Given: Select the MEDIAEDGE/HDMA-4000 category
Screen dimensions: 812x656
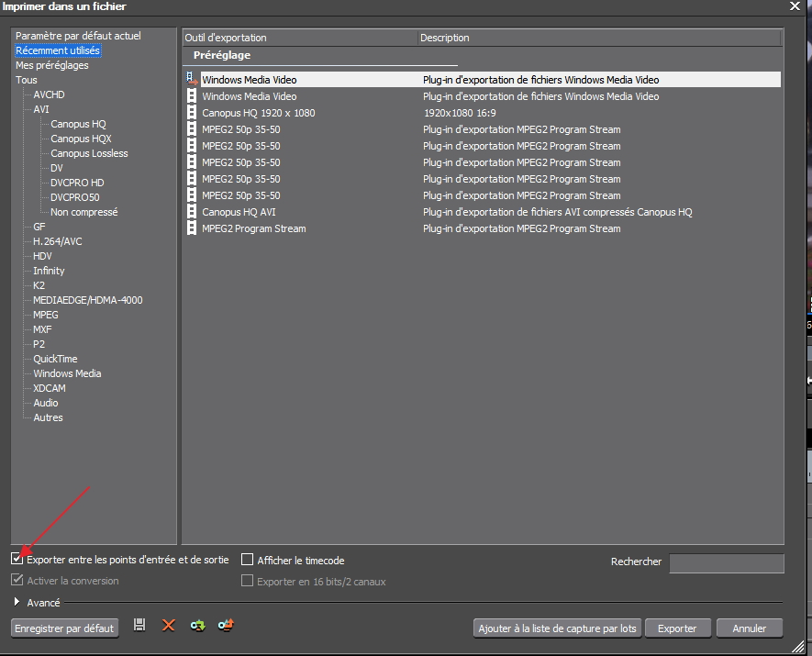Looking at the screenshot, I should (88, 300).
